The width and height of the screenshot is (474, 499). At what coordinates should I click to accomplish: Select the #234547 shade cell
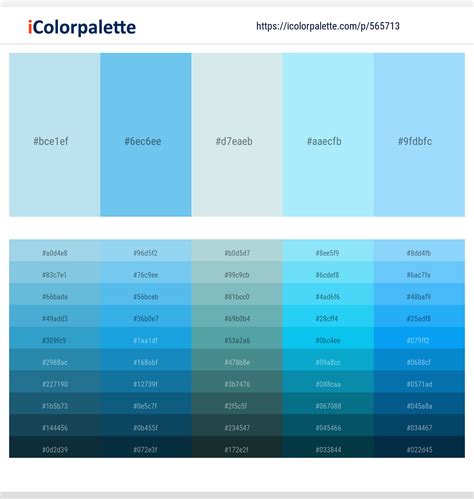[x=237, y=425]
